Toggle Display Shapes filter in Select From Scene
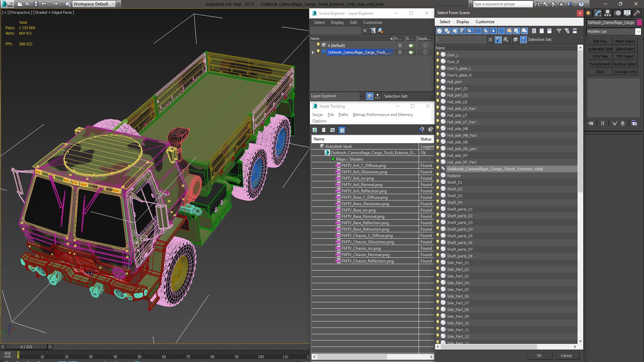Viewport: 644px width, 362px height. 447,31
